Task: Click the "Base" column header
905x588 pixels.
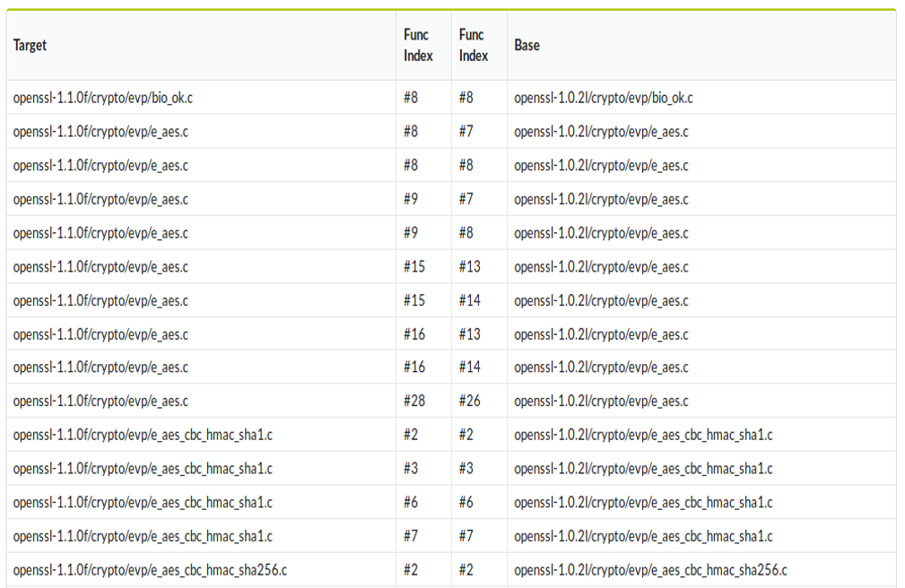Action: click(527, 46)
